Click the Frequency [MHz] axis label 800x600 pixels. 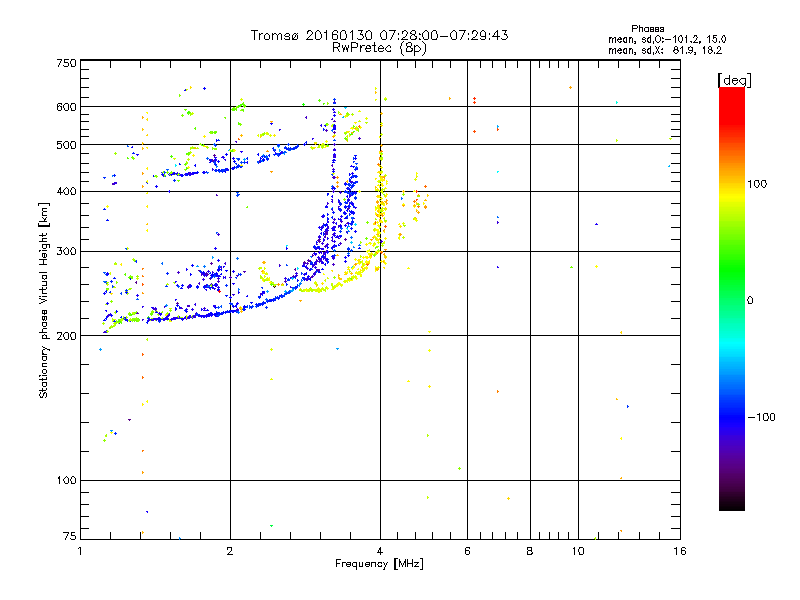click(x=378, y=565)
